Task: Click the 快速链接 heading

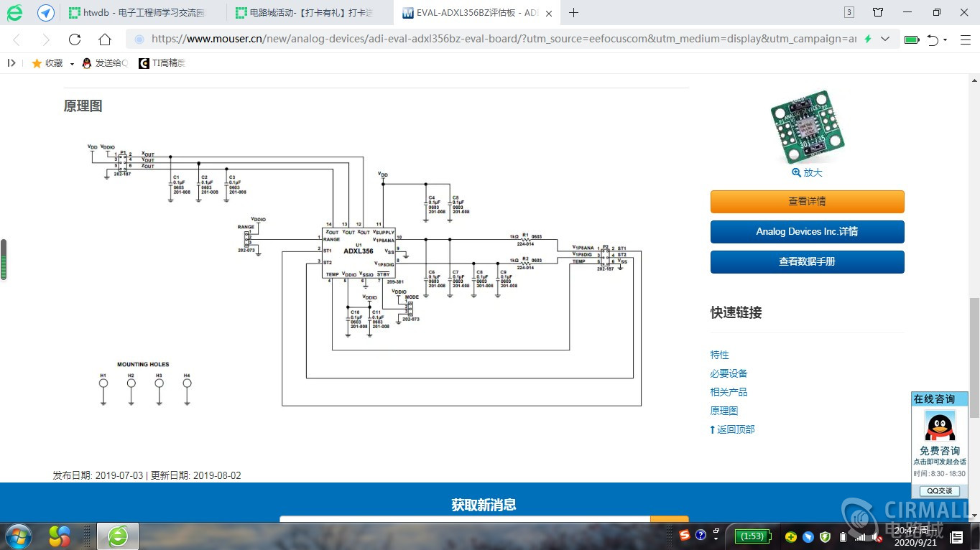Action: pos(736,312)
